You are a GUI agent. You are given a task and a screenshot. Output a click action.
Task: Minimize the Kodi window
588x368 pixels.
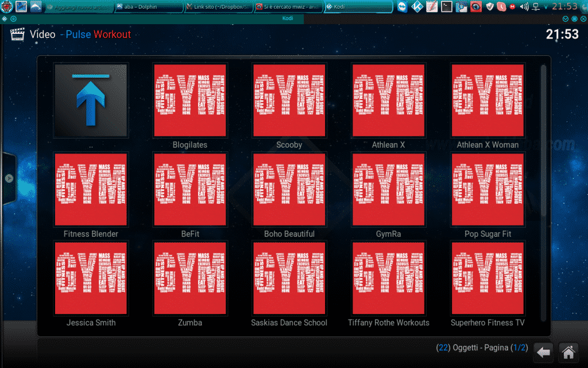[x=566, y=18]
